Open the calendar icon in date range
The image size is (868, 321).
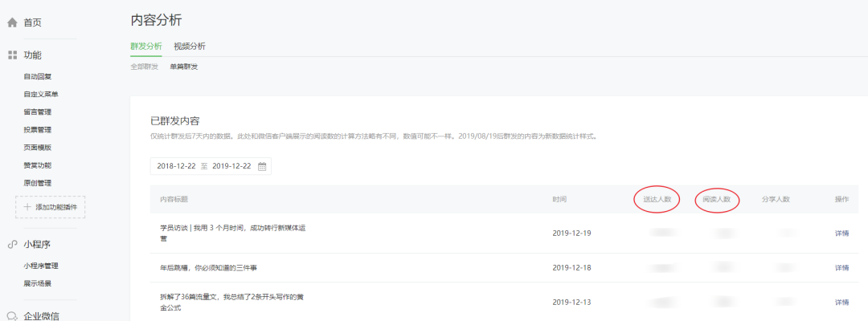click(x=262, y=166)
